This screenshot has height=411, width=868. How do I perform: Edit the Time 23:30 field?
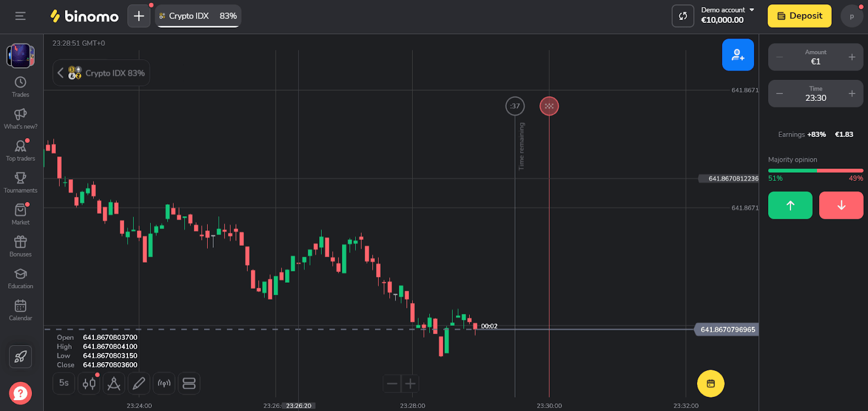[815, 93]
